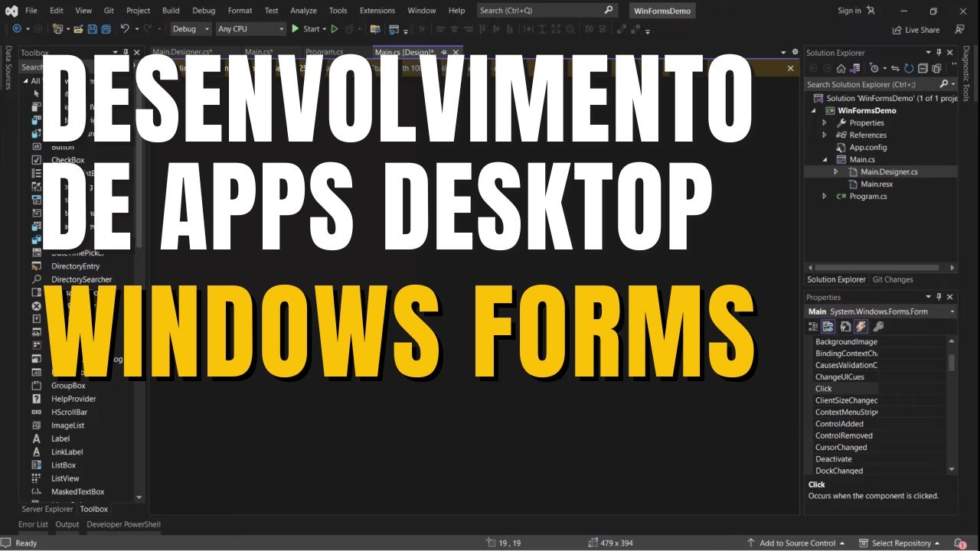The height and width of the screenshot is (551, 980).
Task: Open the Extensions menu
Action: coord(377,11)
